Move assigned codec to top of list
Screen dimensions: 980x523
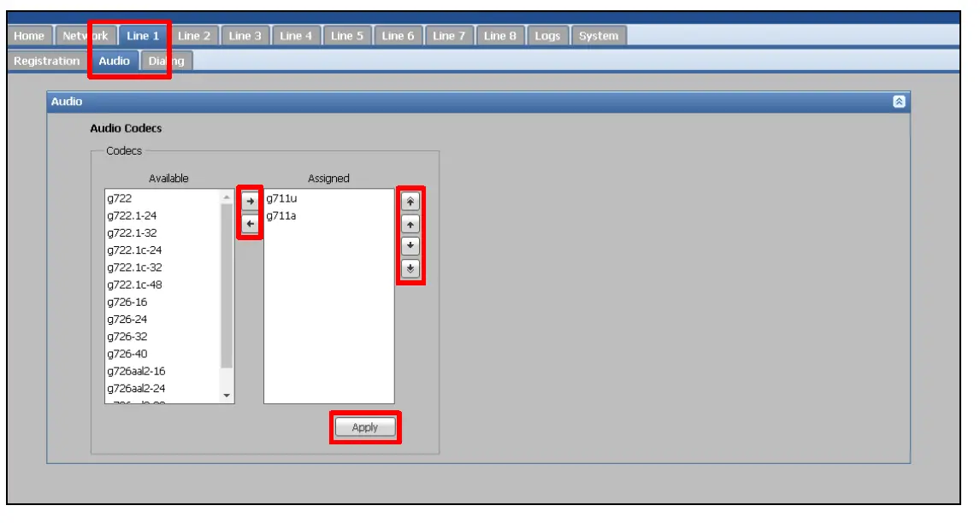tap(410, 201)
